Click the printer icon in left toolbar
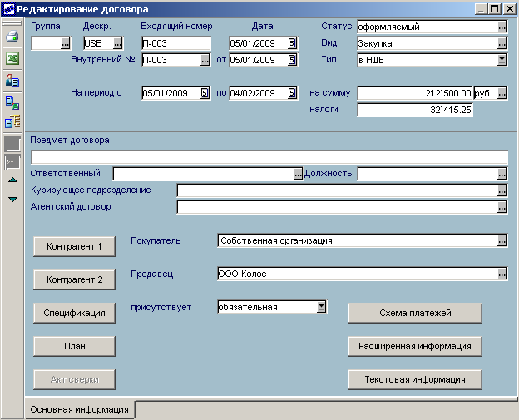519x420 pixels. point(12,36)
